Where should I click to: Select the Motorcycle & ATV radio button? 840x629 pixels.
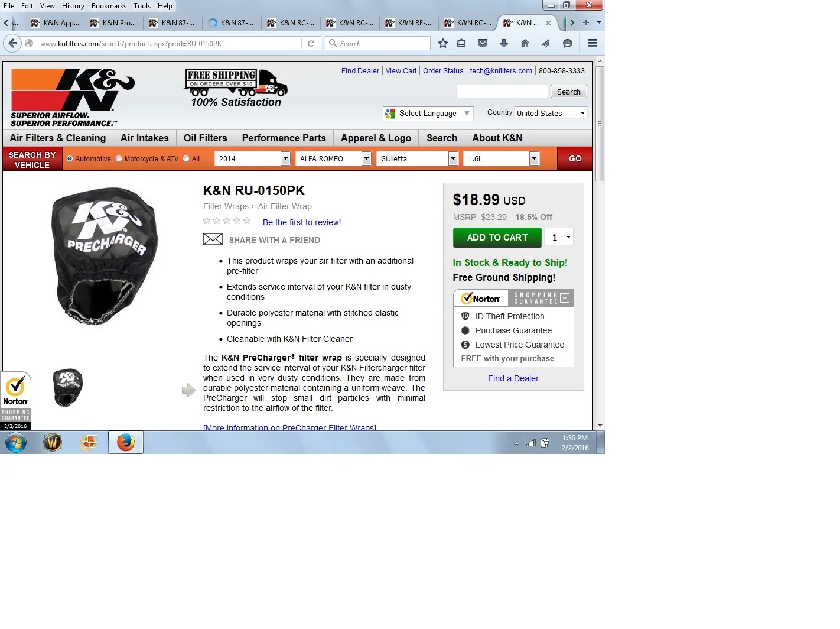[x=119, y=158]
